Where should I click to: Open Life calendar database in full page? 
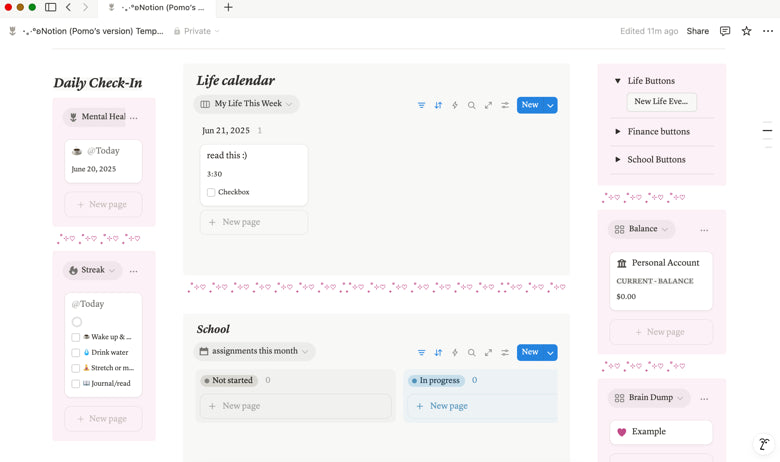488,105
